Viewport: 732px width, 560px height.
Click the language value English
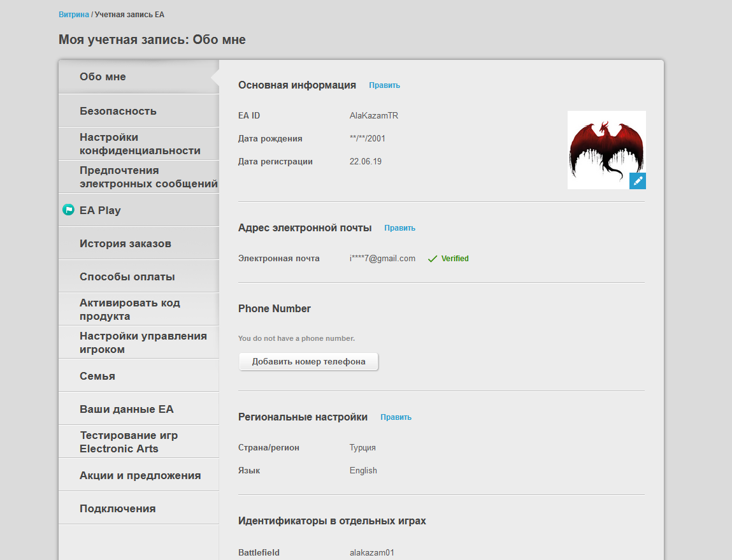pyautogui.click(x=363, y=470)
